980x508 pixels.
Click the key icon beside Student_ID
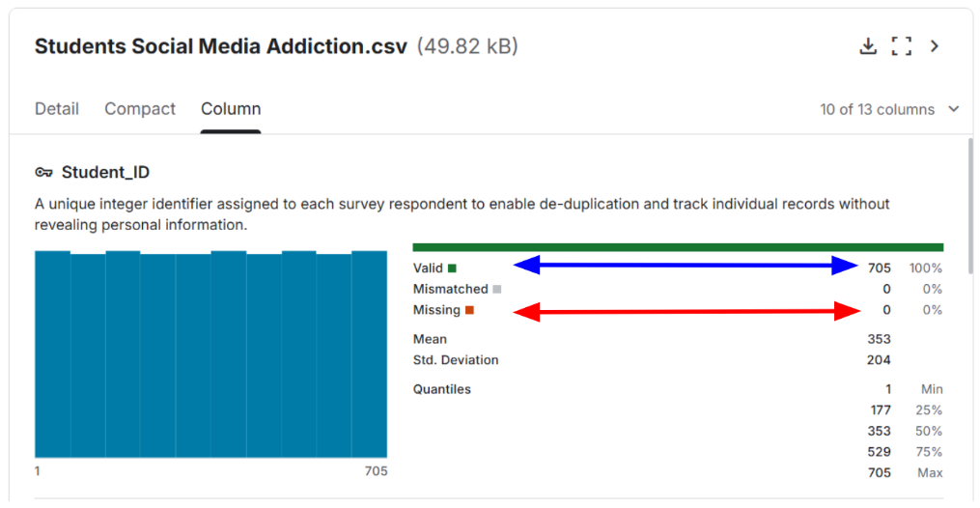[x=43, y=173]
